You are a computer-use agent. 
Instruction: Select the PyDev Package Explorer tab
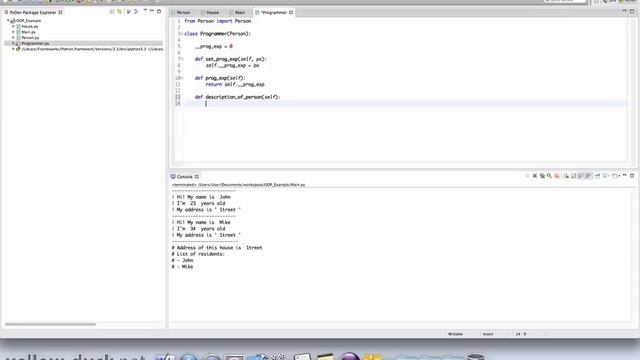pyautogui.click(x=33, y=12)
